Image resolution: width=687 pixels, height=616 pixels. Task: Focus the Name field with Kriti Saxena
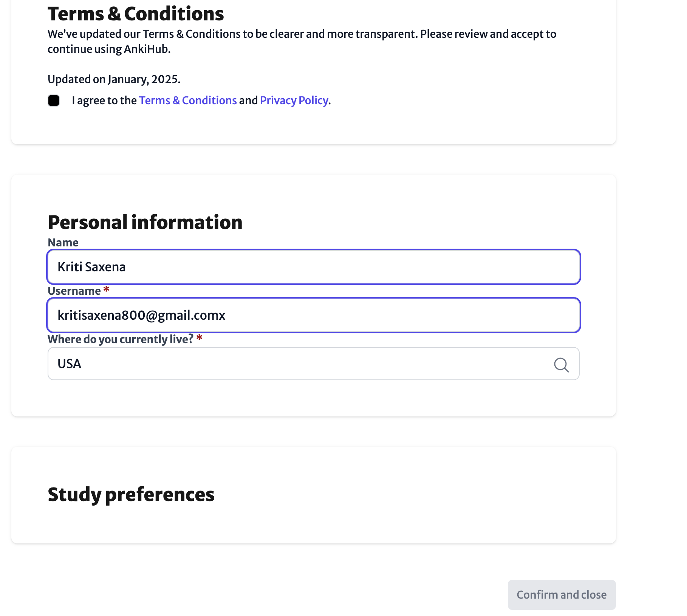tap(314, 267)
